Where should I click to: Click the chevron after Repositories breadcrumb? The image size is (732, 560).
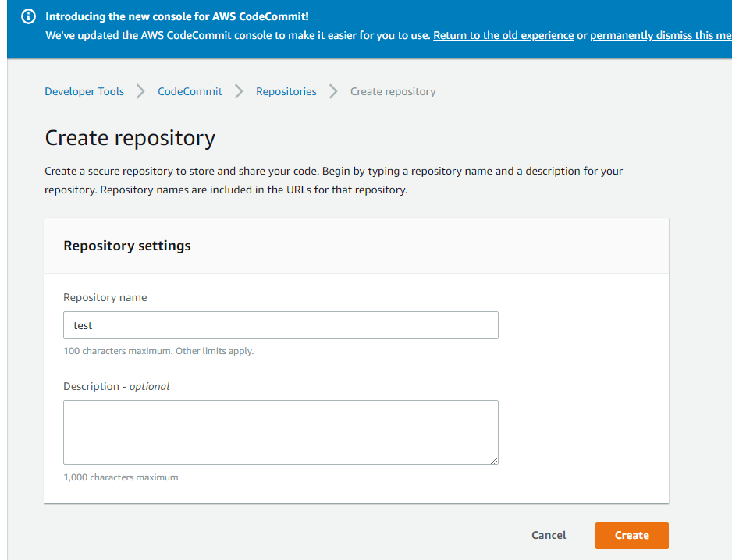tap(333, 91)
